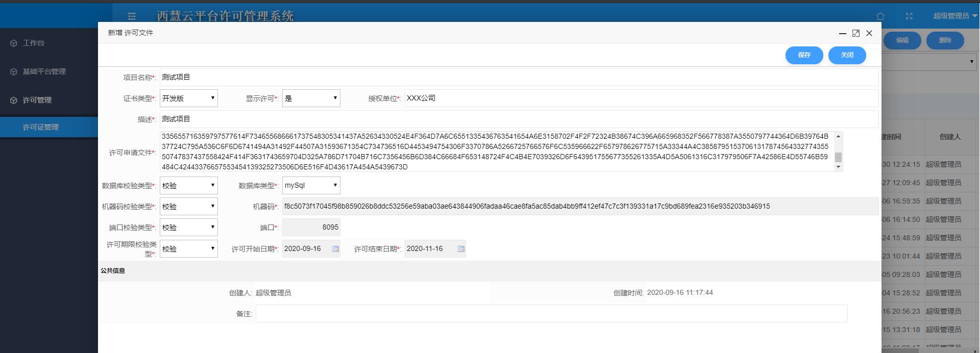
Task: Maximize the 新增 许可文件 dialog
Action: [856, 33]
